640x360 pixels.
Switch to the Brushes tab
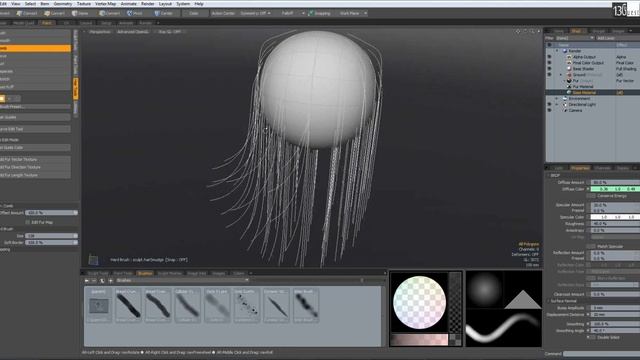click(x=145, y=273)
